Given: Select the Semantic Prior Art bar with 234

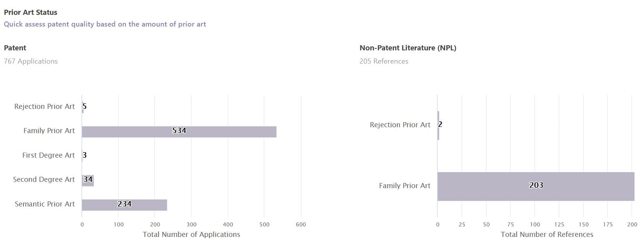Looking at the screenshot, I should 124,205.
